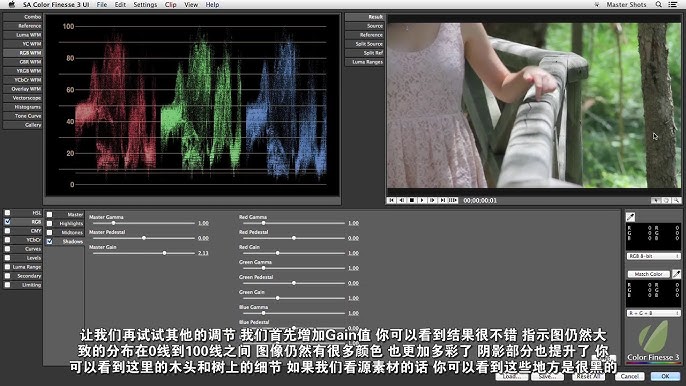Click the Master Gain value 2.13
Viewport: 686px width, 386px height.
pyautogui.click(x=203, y=253)
